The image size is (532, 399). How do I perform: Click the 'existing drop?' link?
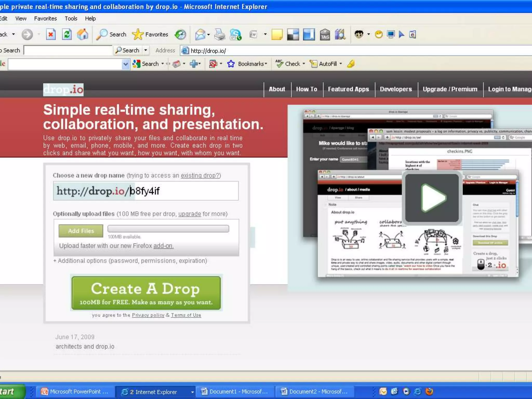tap(200, 175)
